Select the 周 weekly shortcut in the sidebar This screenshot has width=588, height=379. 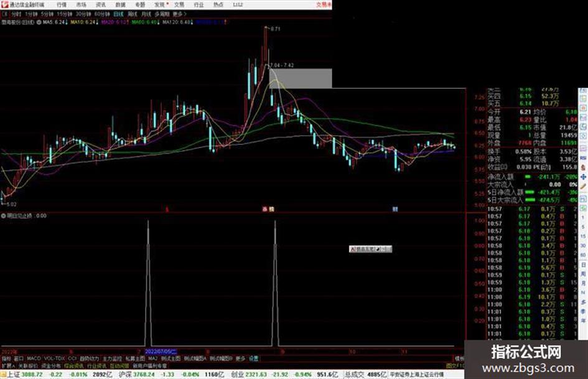(x=583, y=274)
